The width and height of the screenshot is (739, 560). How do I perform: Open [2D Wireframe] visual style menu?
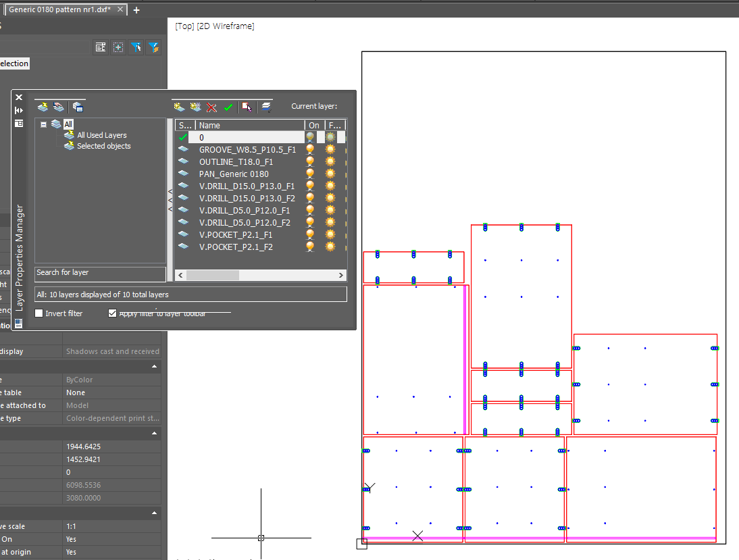(226, 26)
